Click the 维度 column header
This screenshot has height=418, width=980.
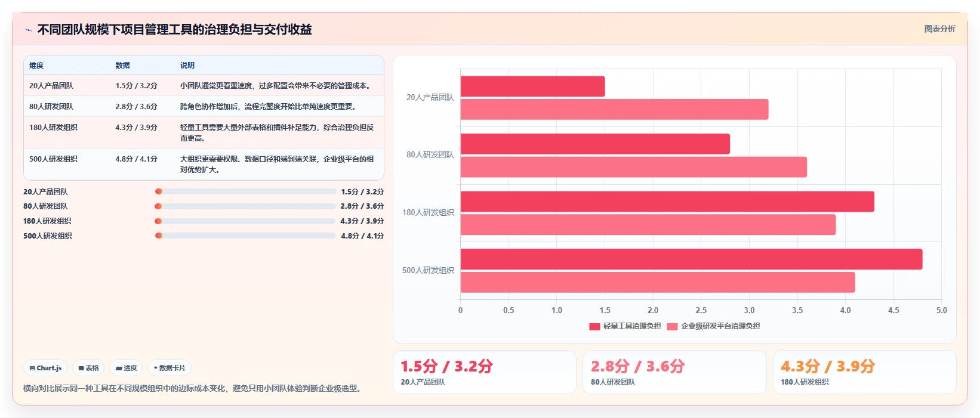(36, 66)
